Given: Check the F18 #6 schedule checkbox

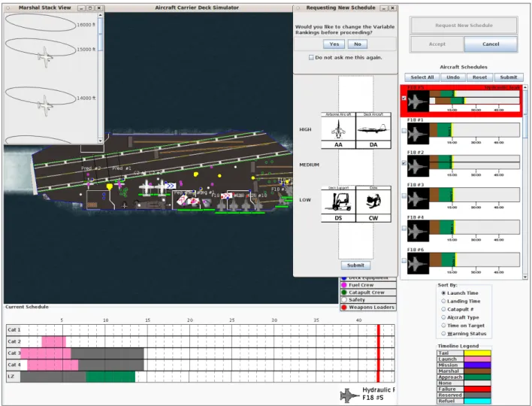Looking at the screenshot, I should (x=404, y=261).
